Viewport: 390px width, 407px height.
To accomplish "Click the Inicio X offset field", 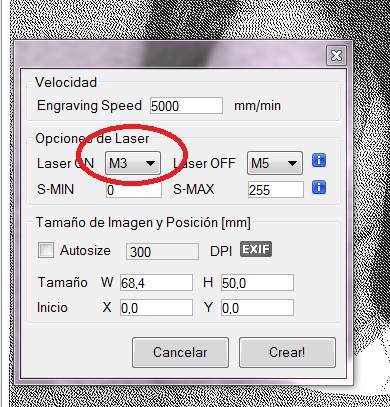I will click(x=156, y=307).
